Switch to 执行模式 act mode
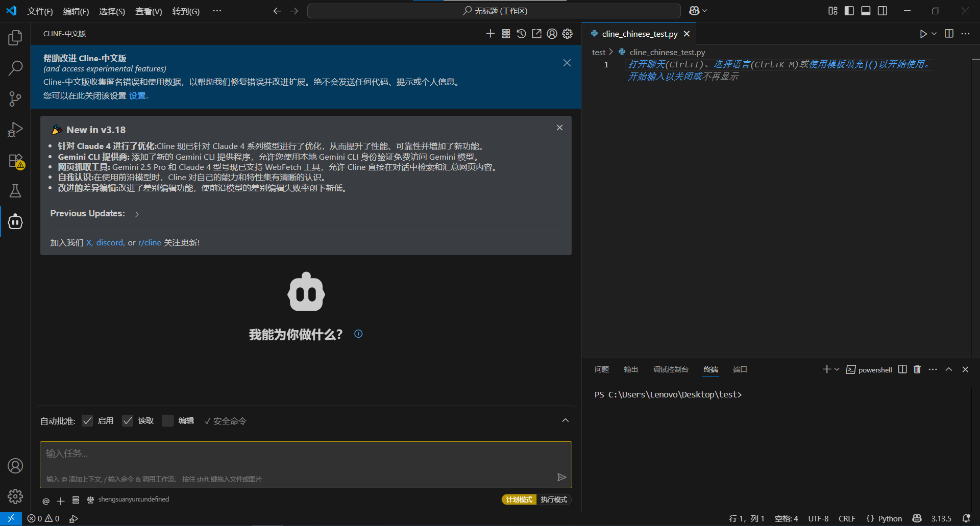The height and width of the screenshot is (526, 980). click(x=554, y=499)
